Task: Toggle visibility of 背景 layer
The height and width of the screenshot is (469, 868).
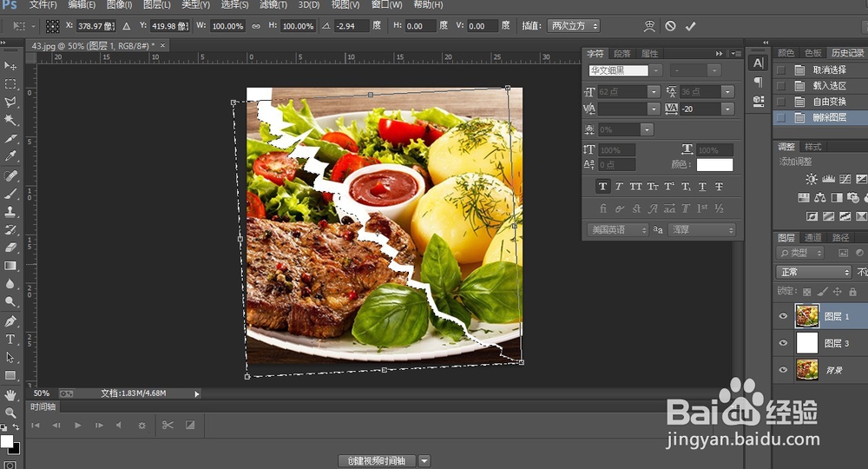Action: click(x=783, y=369)
